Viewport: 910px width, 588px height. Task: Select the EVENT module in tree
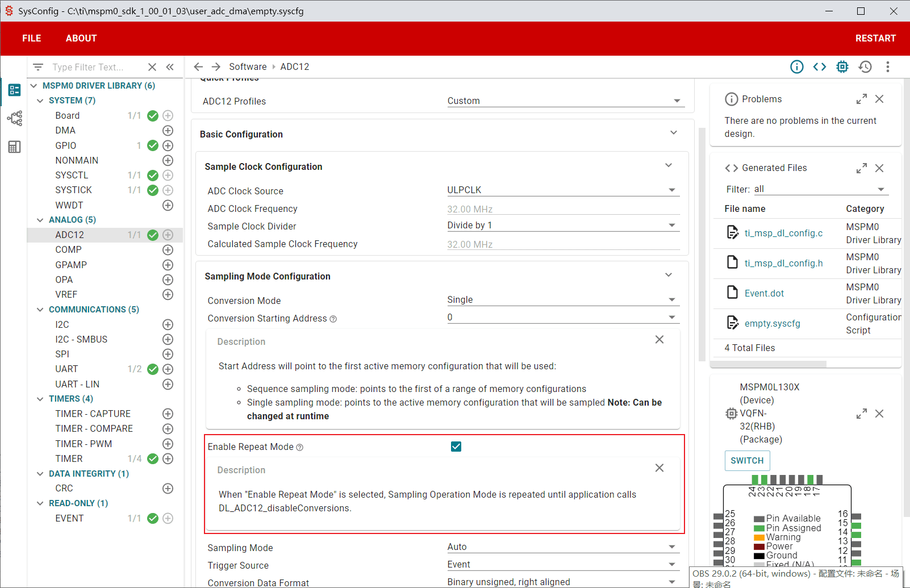click(69, 518)
